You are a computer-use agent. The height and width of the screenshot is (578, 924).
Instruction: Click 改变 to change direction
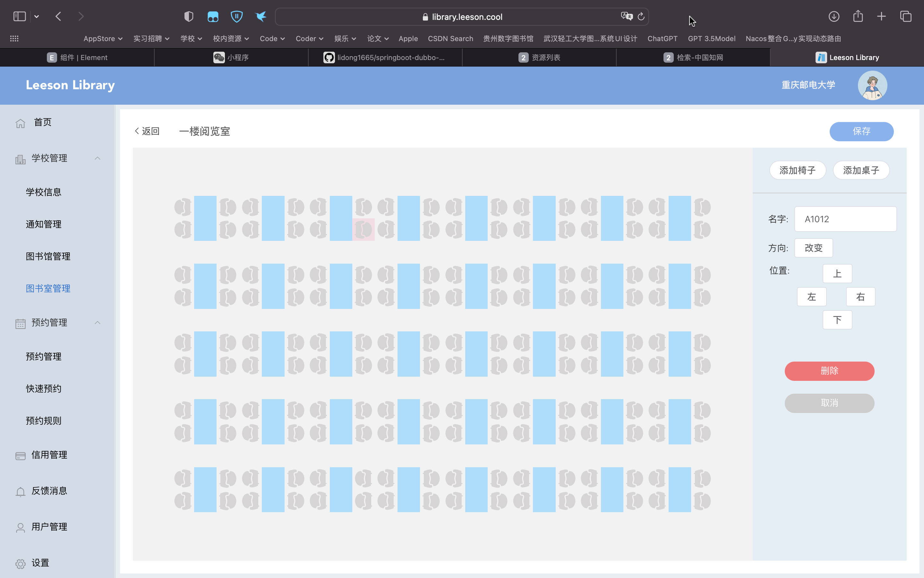tap(813, 248)
